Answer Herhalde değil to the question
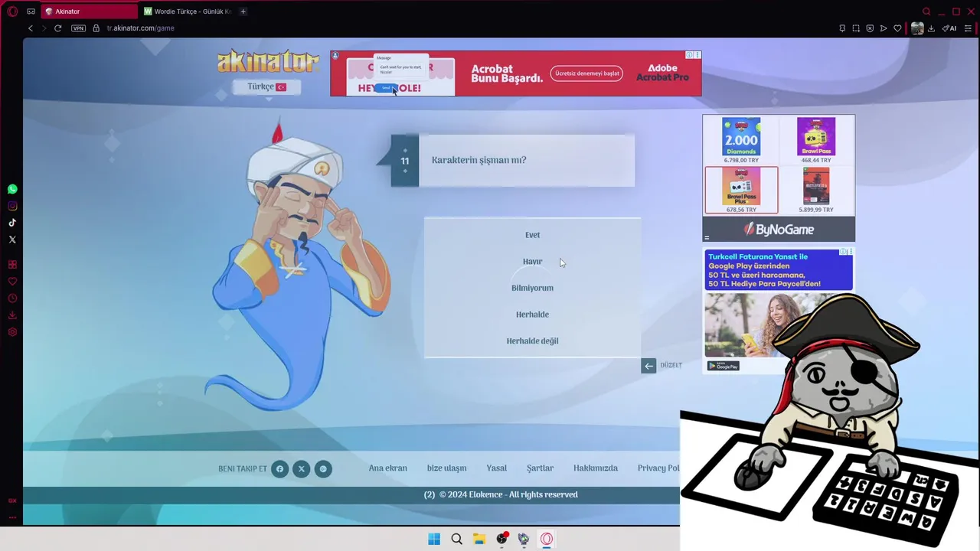980x551 pixels. 532,341
